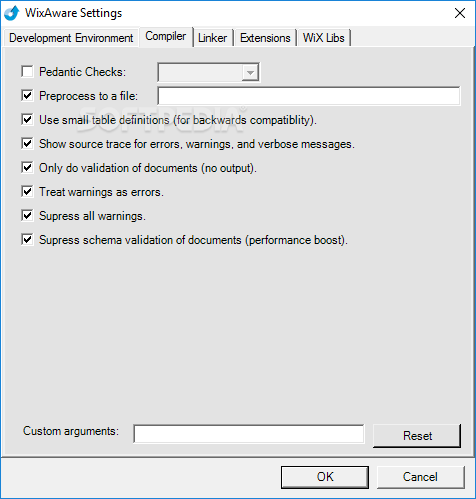Toggle Treat warnings as errors

27,192
